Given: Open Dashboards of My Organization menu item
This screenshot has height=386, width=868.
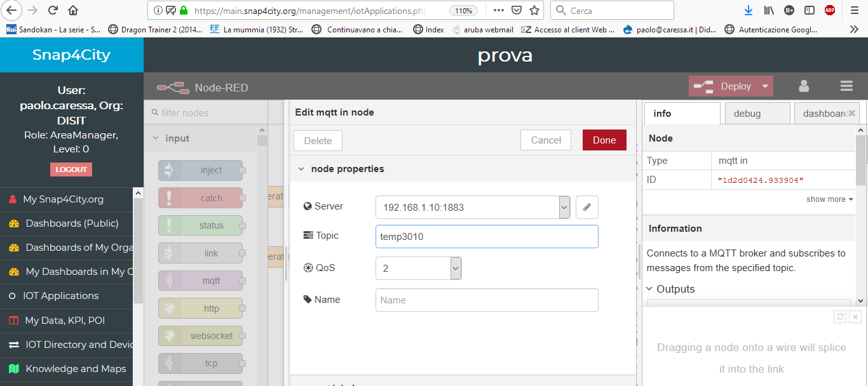Looking at the screenshot, I should coord(66,248).
